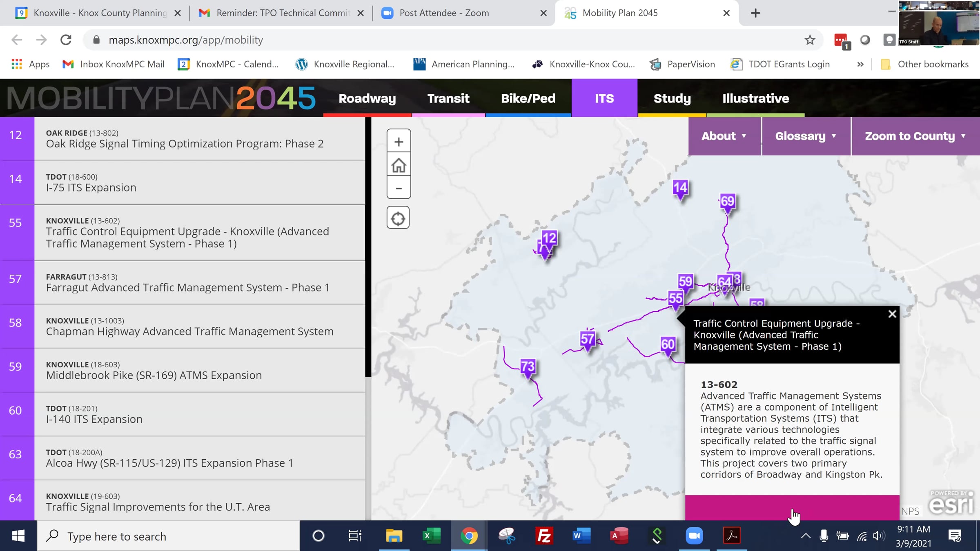The width and height of the screenshot is (980, 551).
Task: Switch to the Study tab
Action: pyautogui.click(x=672, y=98)
